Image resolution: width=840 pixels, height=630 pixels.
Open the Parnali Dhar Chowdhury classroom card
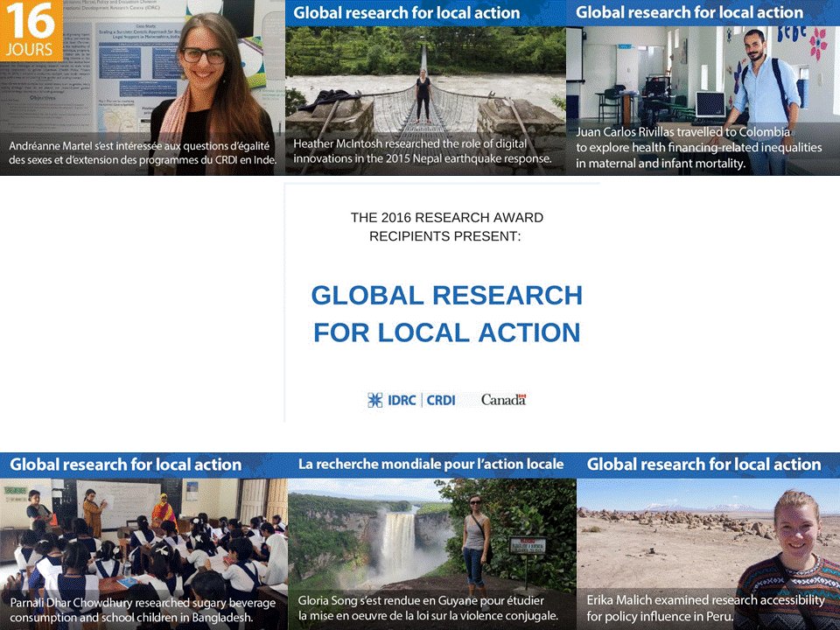[144, 541]
